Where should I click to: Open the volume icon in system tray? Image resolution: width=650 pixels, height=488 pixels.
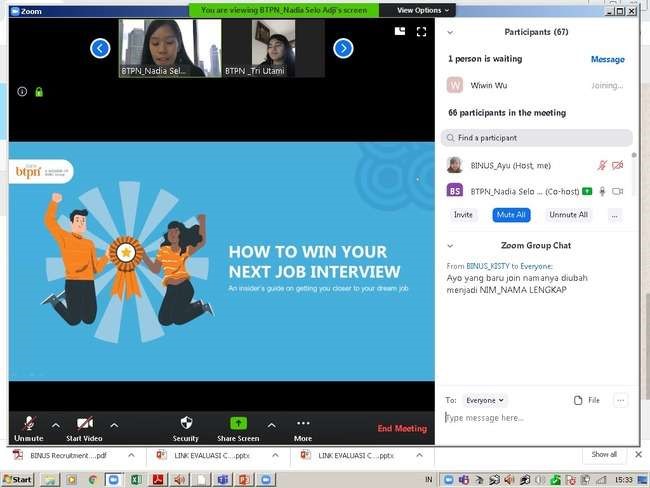(509, 480)
